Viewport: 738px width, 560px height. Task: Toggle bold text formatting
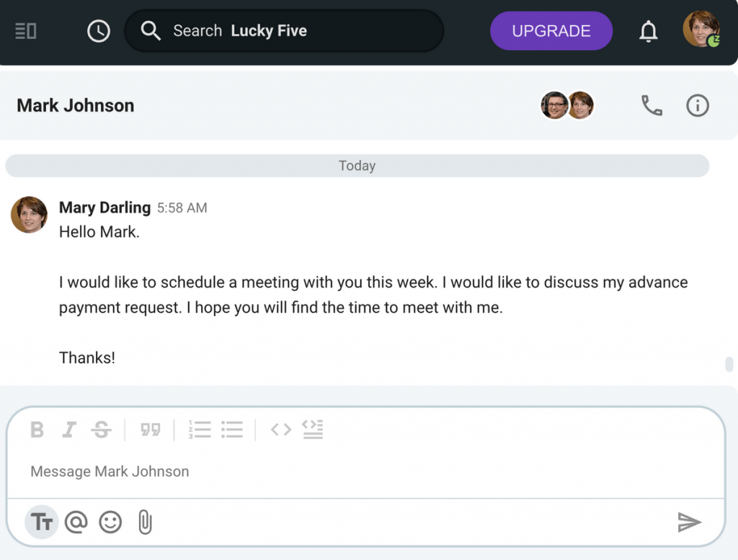tap(37, 430)
